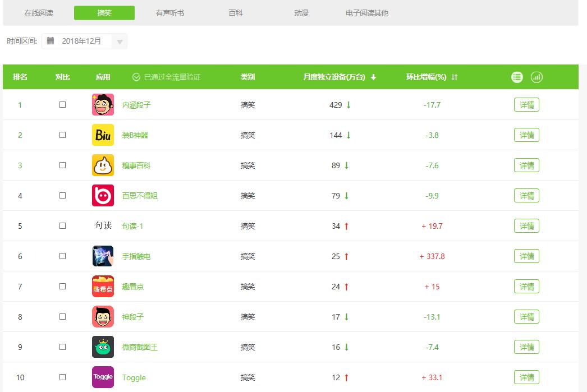Image resolution: width=587 pixels, height=392 pixels.
Task: Click the calendar icon in date selector
Action: click(51, 40)
